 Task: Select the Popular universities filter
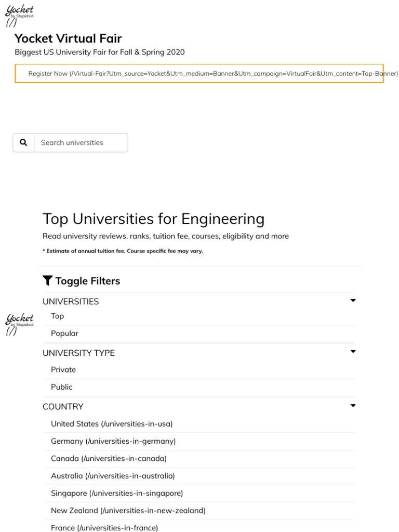click(64, 334)
